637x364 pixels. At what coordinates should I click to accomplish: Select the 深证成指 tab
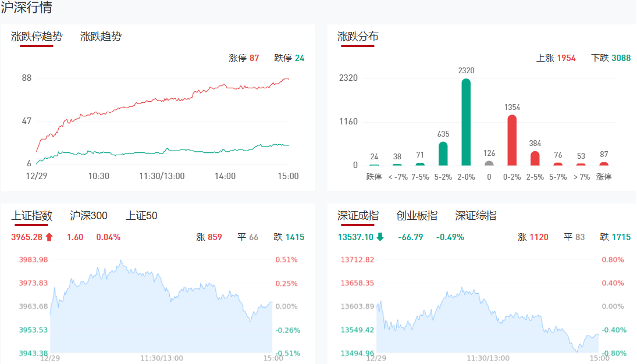point(358,216)
